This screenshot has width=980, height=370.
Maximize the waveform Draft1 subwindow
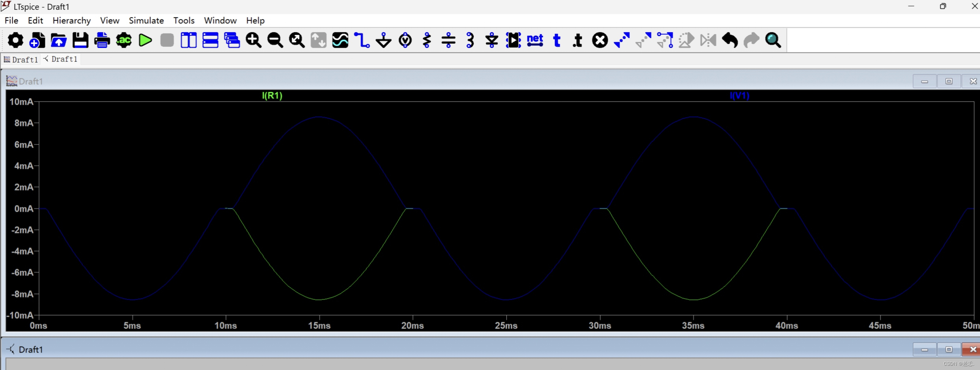[948, 81]
